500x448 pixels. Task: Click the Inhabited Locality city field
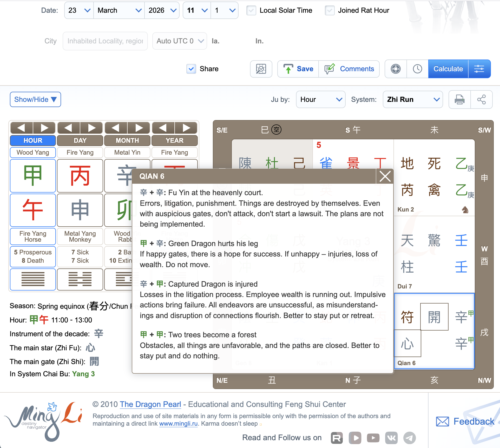tap(105, 41)
